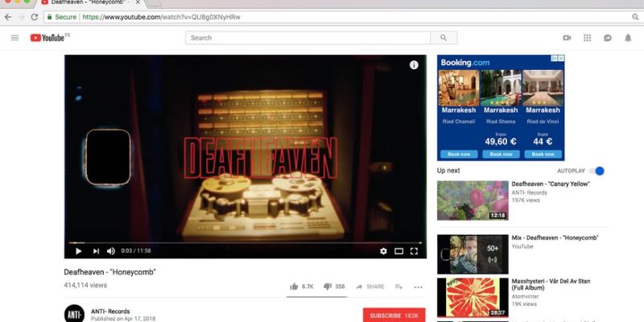Image resolution: width=644 pixels, height=322 pixels.
Task: Open Masshysteri - Vår Del Av Stan title
Action: point(551,285)
